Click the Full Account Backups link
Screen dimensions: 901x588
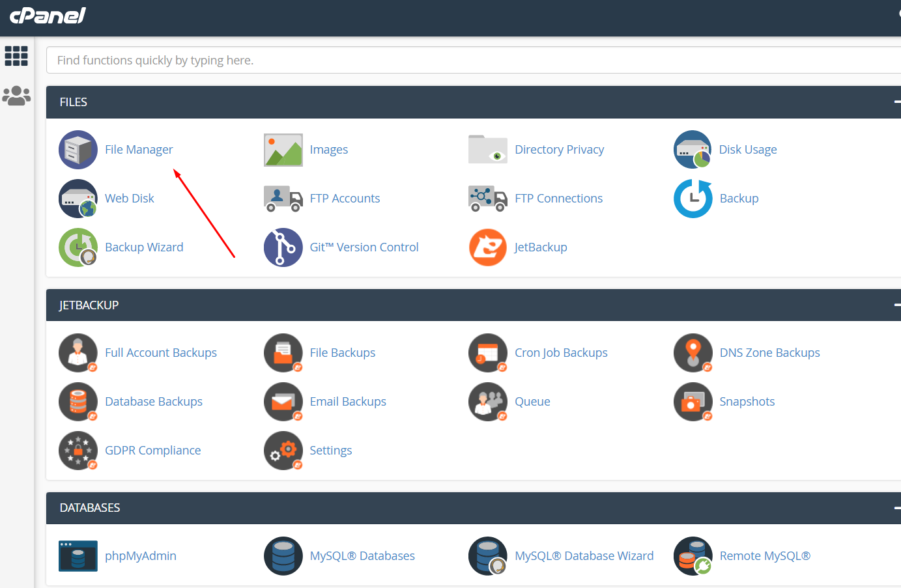[161, 353]
